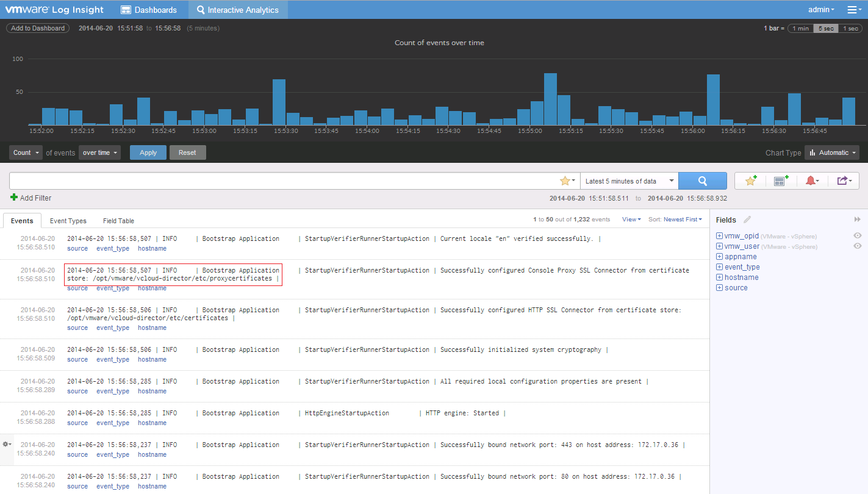Click the Add Filter link

pos(36,198)
